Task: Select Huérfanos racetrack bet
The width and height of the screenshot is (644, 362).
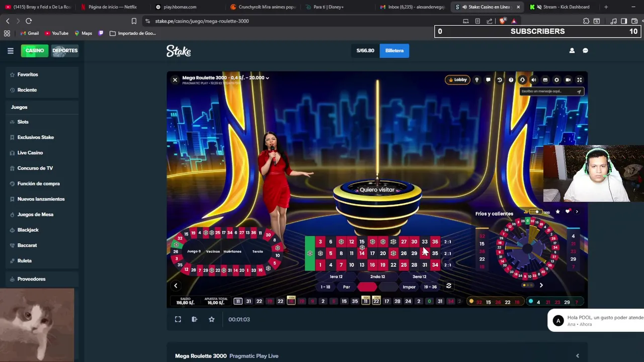Action: (x=232, y=251)
